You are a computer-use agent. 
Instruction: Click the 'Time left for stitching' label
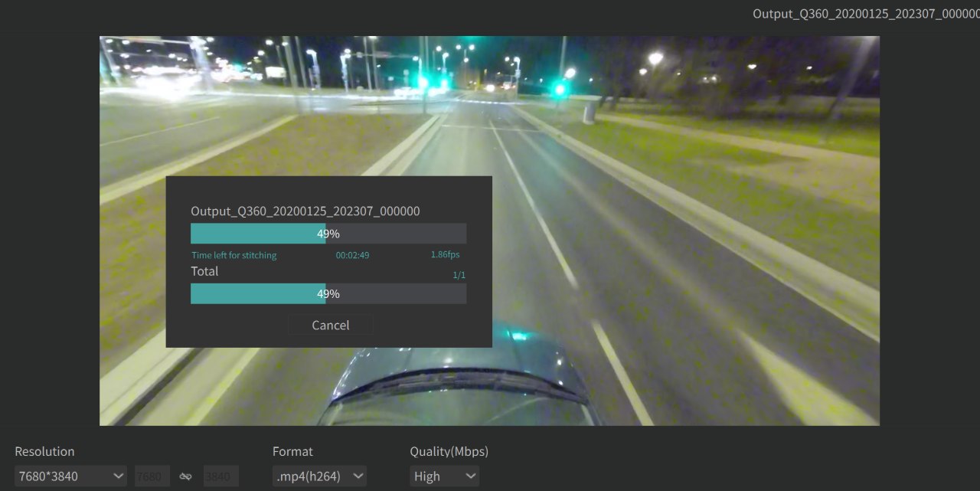(234, 255)
